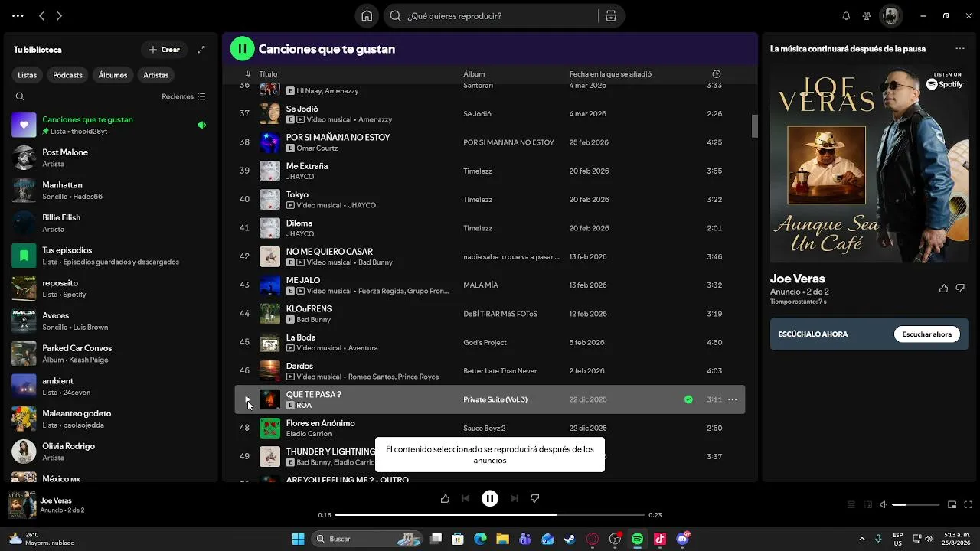The height and width of the screenshot is (551, 980).
Task: Select the La Boda track row
Action: (490, 343)
